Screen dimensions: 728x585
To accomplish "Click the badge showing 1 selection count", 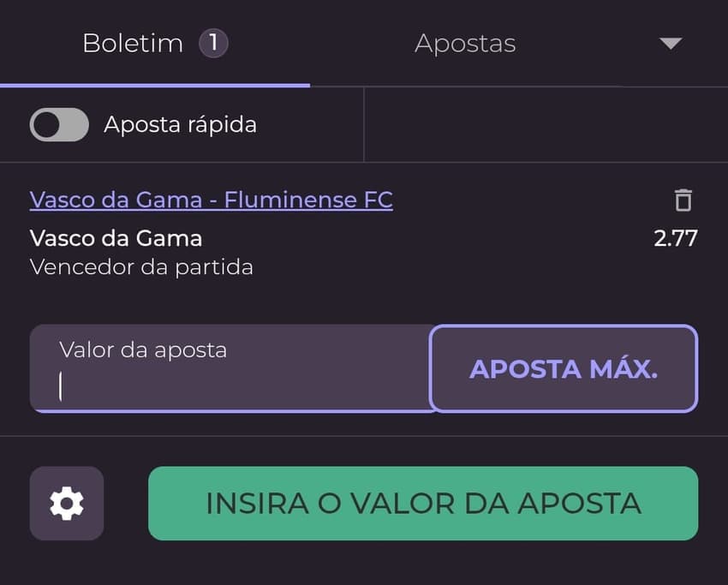I will pyautogui.click(x=213, y=43).
